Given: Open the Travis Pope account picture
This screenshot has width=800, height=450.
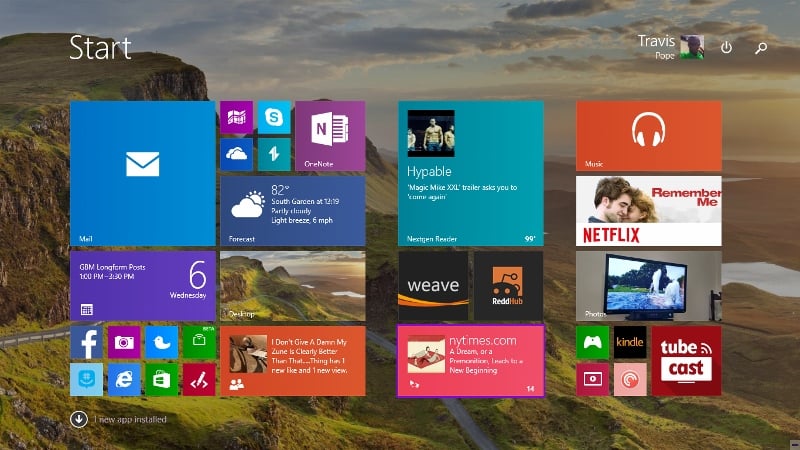Looking at the screenshot, I should pos(692,47).
